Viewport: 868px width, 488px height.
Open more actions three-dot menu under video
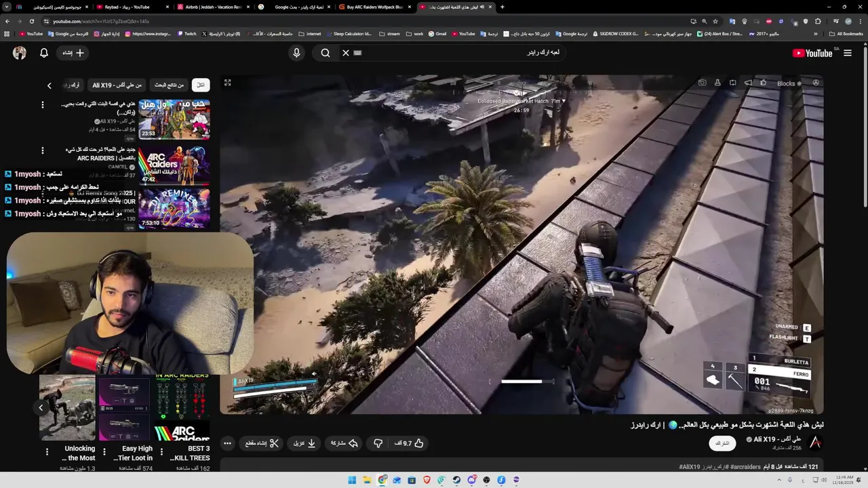coord(228,443)
